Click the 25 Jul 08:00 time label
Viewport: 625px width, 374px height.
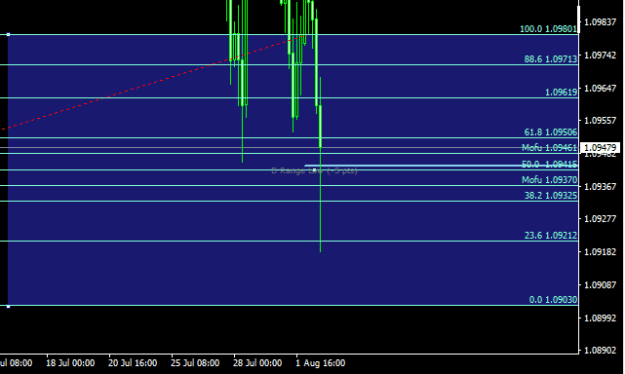[195, 363]
